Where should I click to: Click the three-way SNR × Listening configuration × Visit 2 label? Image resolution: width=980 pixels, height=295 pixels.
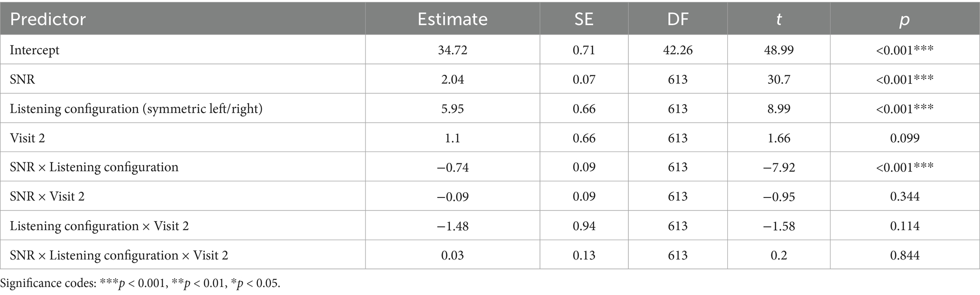click(x=119, y=255)
